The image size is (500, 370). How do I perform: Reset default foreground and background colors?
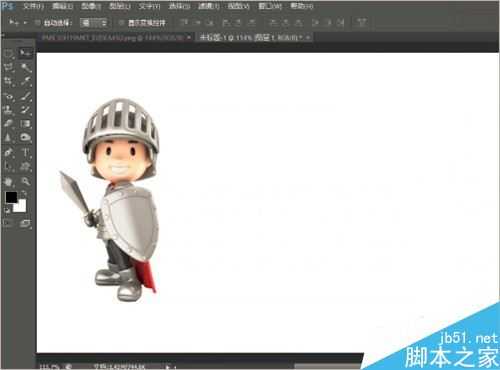coord(7,210)
